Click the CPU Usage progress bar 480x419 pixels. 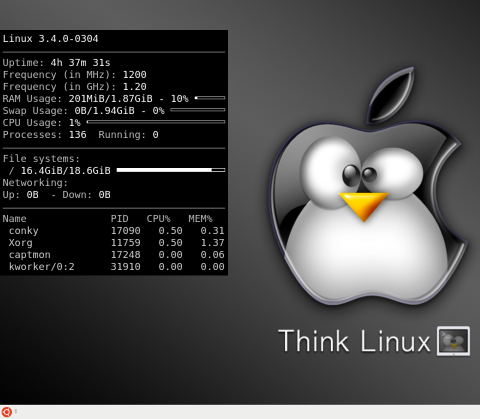pyautogui.click(x=156, y=122)
